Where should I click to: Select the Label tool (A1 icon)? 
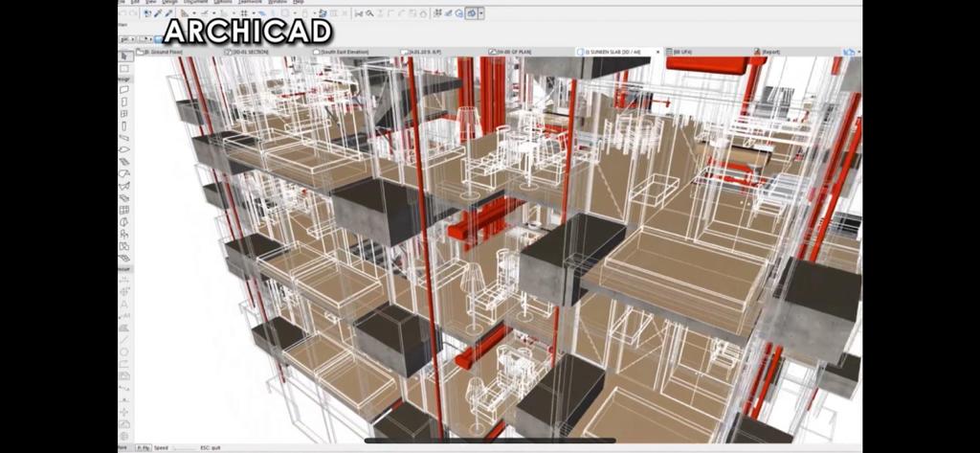click(123, 316)
